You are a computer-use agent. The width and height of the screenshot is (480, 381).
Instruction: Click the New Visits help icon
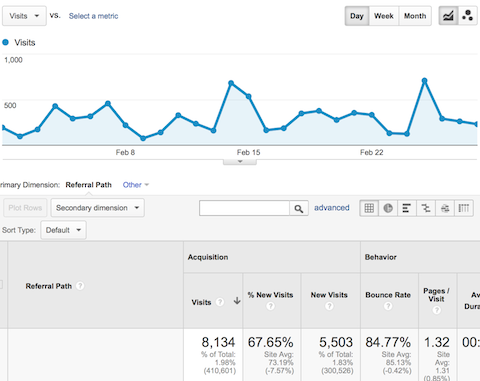tap(329, 306)
